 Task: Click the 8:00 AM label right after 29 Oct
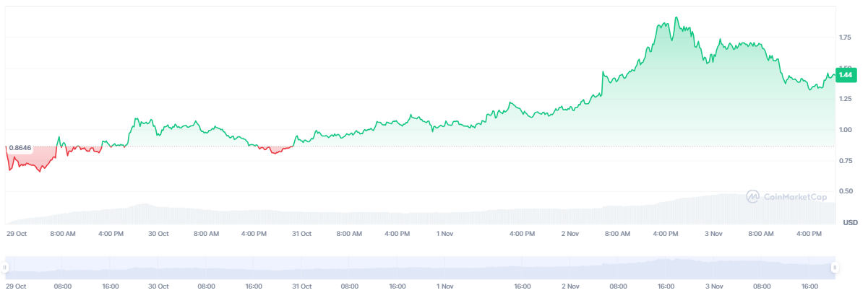click(63, 234)
